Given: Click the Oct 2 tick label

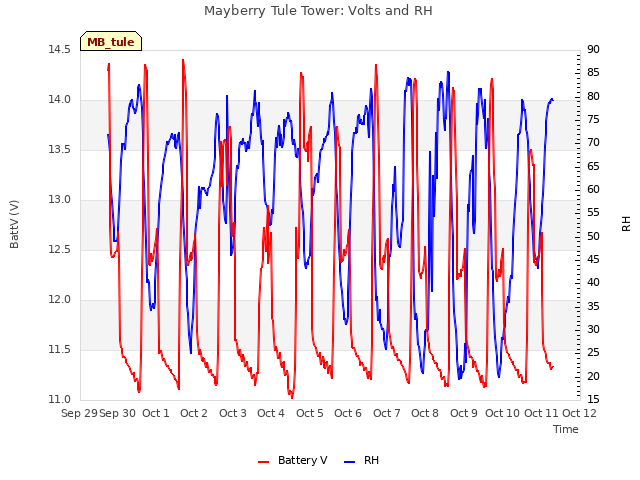Looking at the screenshot, I should (194, 413).
